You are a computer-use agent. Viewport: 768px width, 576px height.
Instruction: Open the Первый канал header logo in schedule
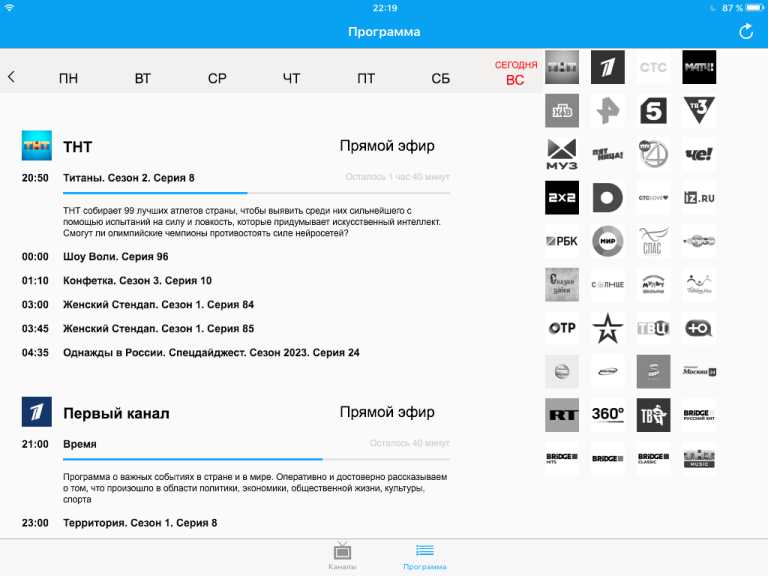coord(37,412)
